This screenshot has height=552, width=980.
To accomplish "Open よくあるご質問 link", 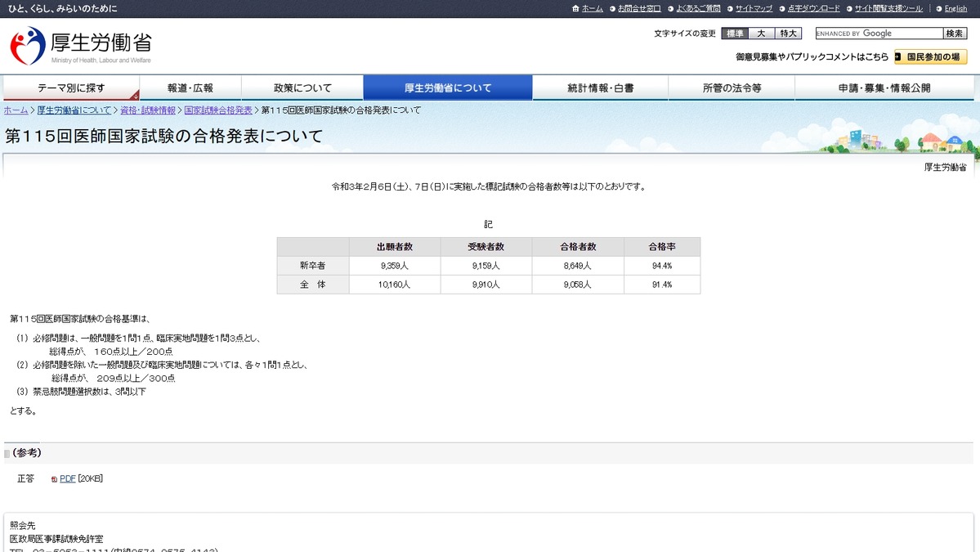I will (x=698, y=9).
